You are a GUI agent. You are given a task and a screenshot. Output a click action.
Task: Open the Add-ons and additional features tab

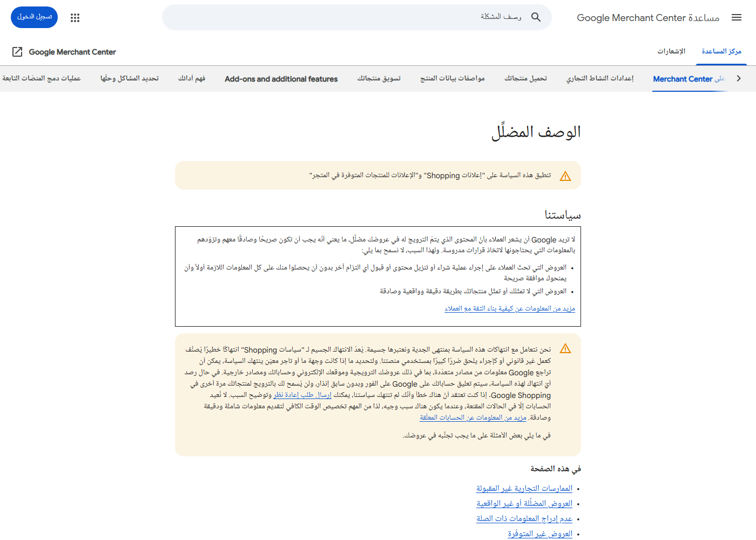coord(281,79)
